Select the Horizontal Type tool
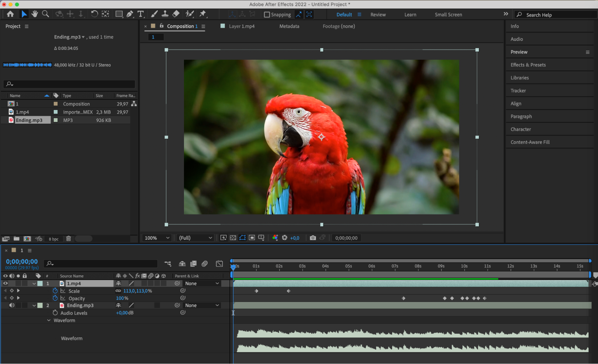The height and width of the screenshot is (364, 598). 140,14
